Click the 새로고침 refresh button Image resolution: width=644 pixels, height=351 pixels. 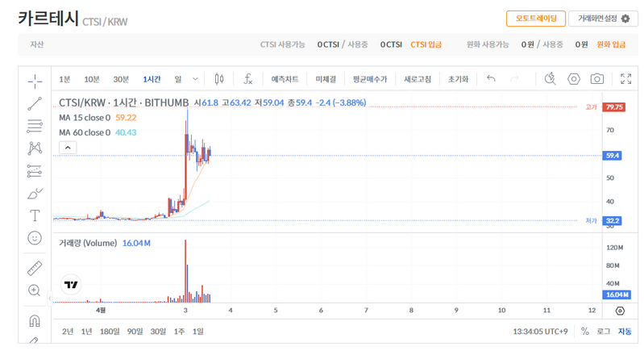click(x=418, y=79)
